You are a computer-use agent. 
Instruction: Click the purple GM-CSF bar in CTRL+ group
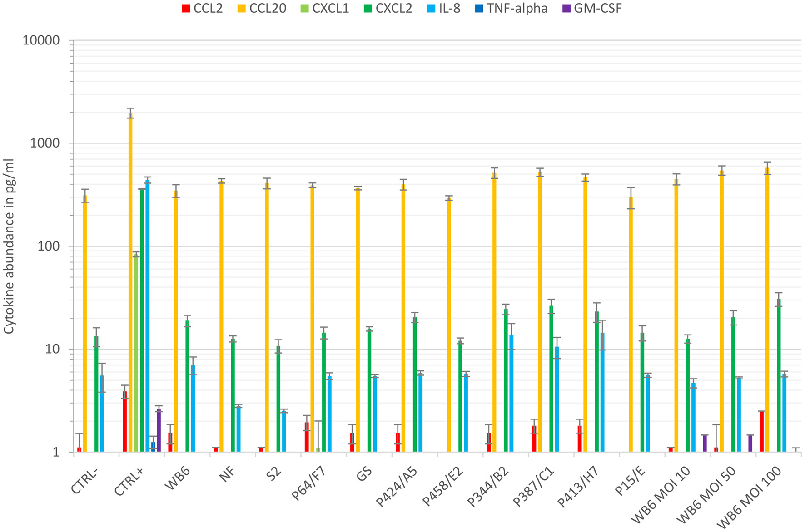click(x=159, y=430)
